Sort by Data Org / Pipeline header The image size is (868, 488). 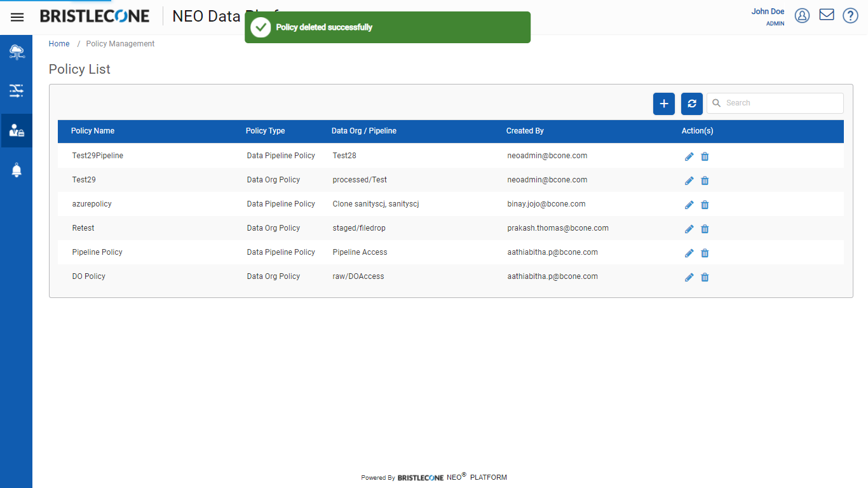click(x=363, y=131)
